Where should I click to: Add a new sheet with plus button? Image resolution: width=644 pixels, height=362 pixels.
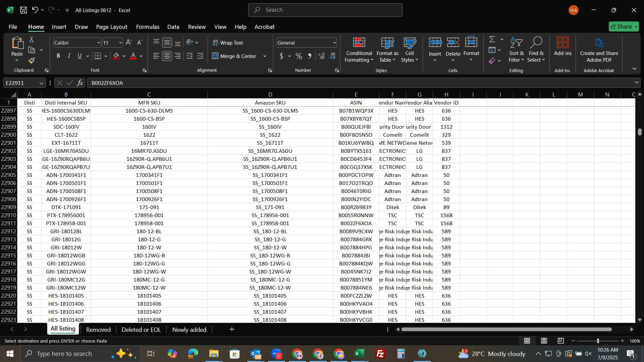click(232, 329)
